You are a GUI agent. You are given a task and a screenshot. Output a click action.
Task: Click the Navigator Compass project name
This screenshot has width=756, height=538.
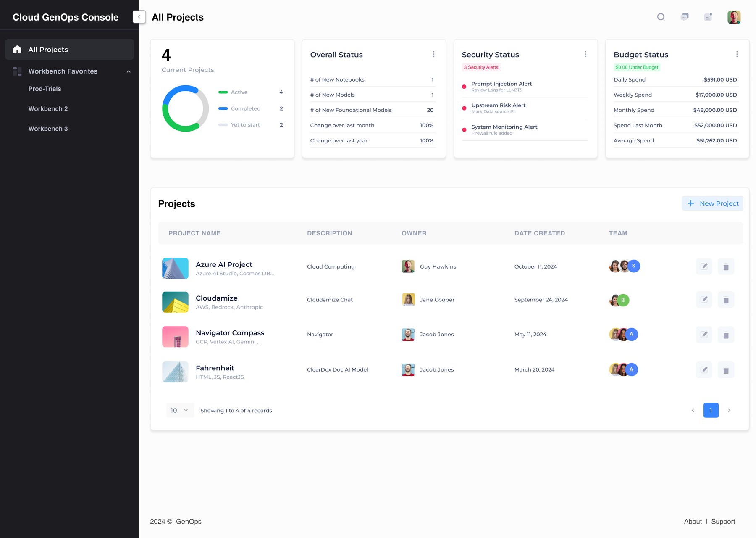230,333
